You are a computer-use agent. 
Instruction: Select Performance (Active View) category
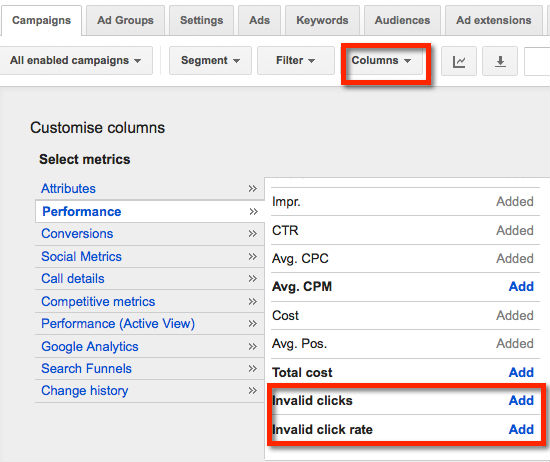tap(118, 323)
